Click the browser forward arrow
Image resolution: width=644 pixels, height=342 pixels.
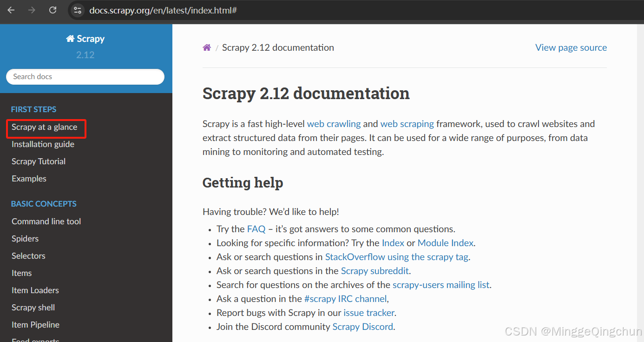pyautogui.click(x=32, y=10)
